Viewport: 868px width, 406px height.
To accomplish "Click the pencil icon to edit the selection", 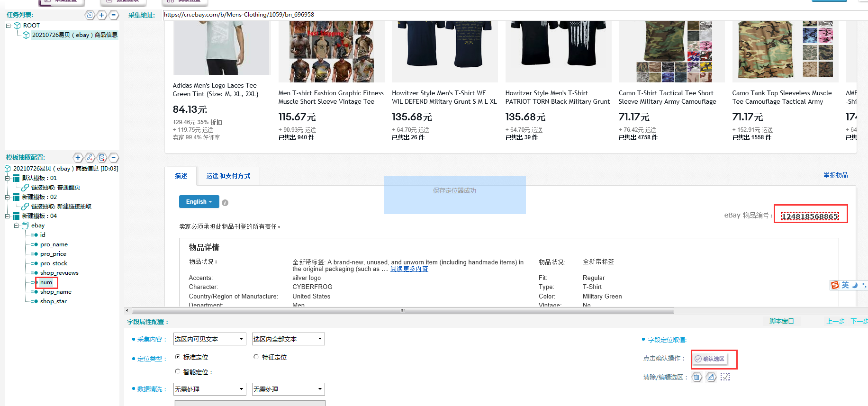I will (711, 377).
